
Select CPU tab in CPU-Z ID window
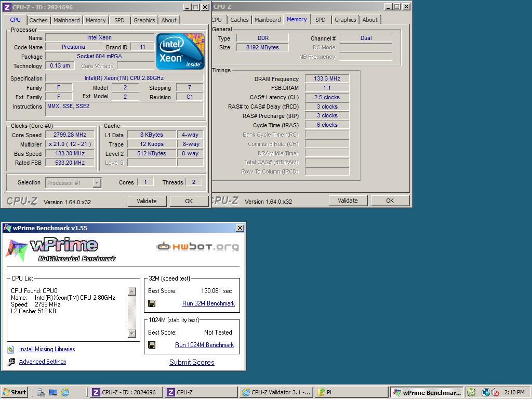coord(15,20)
